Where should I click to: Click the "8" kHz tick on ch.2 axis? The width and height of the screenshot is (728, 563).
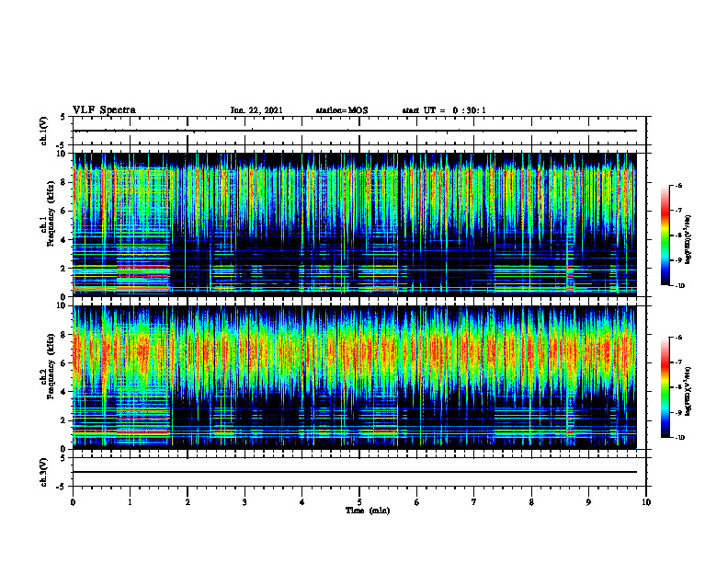point(64,335)
